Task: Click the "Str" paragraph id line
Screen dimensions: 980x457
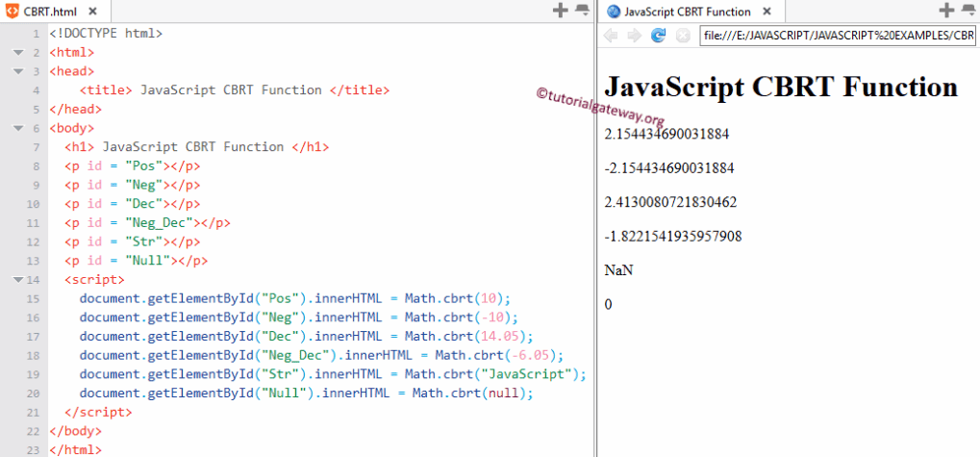Action: tap(132, 241)
